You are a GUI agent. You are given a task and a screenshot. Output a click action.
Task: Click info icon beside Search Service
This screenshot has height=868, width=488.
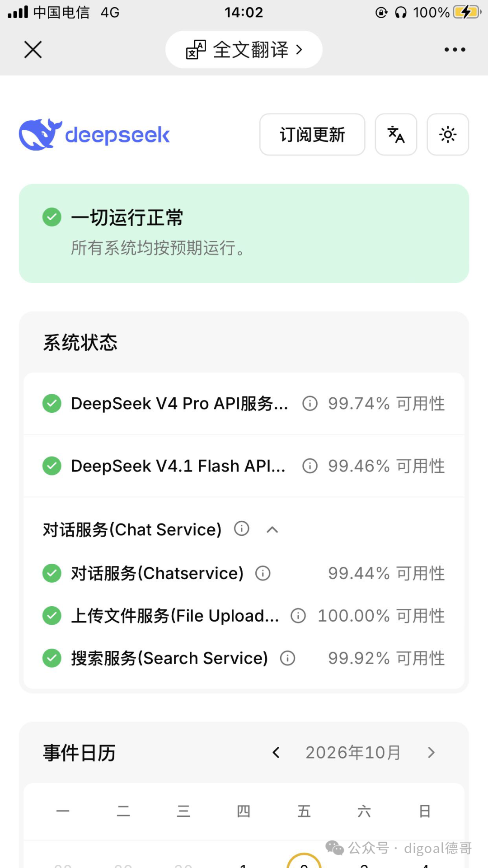pos(288,658)
